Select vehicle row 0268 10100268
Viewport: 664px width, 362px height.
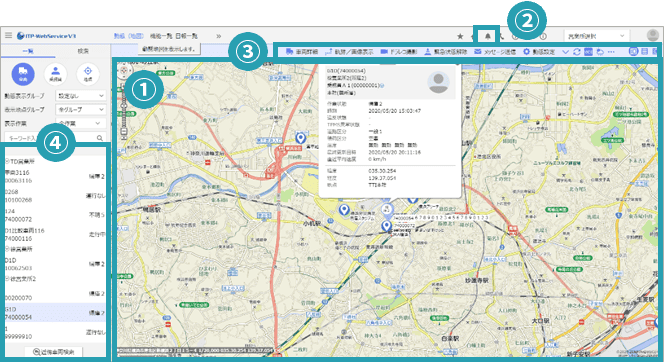55,196
